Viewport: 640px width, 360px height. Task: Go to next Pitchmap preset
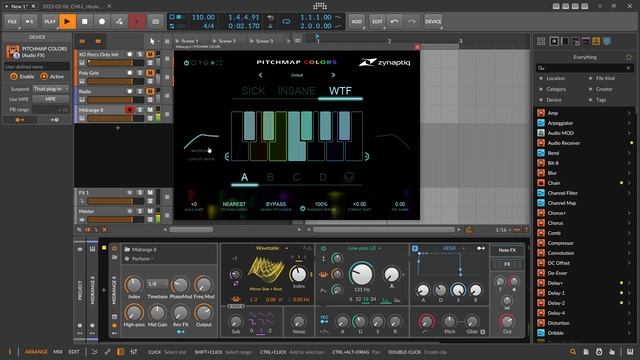(333, 75)
